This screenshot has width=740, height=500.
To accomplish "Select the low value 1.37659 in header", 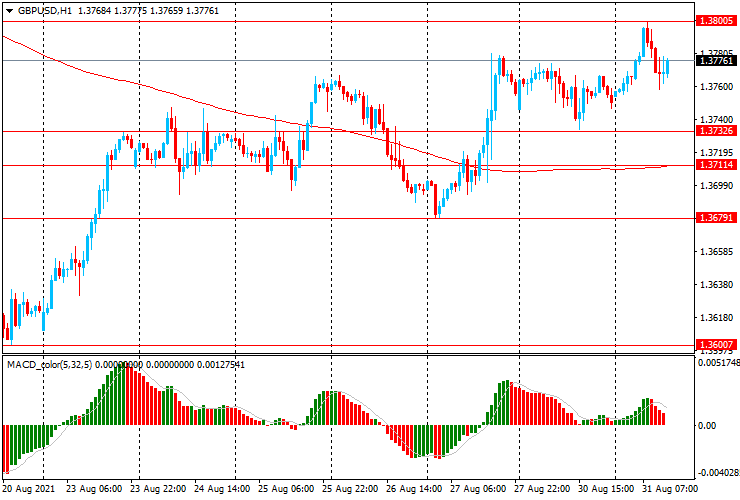I will point(167,10).
